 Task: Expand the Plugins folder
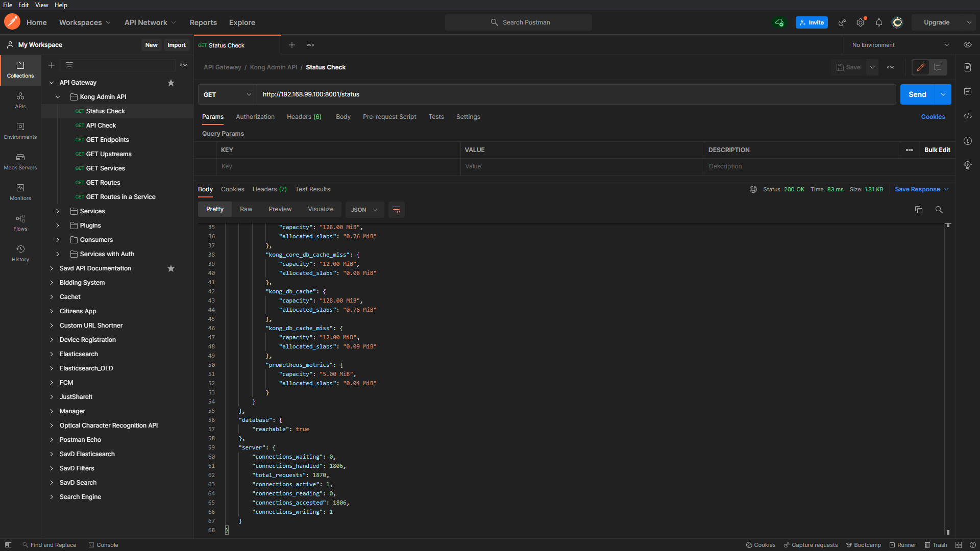(58, 226)
